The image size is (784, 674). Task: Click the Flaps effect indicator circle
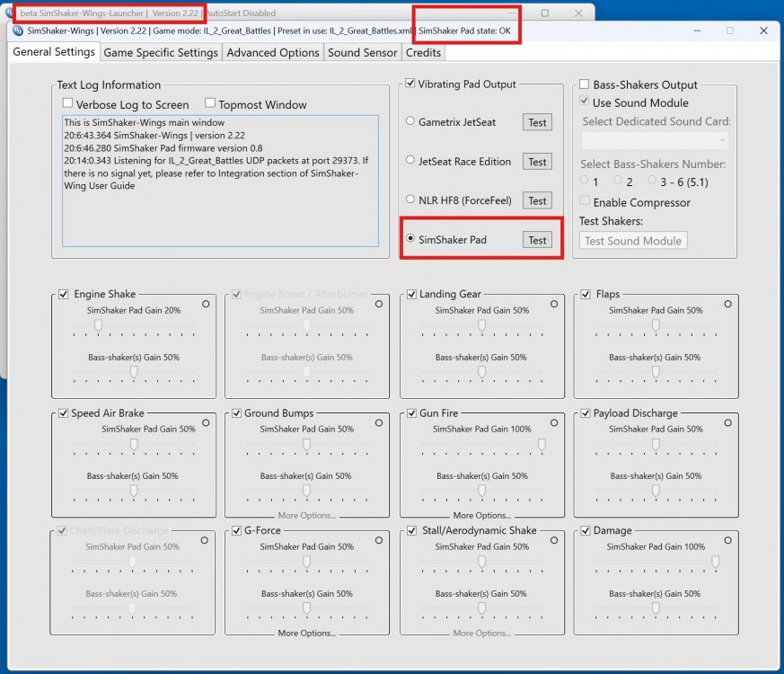pos(726,305)
